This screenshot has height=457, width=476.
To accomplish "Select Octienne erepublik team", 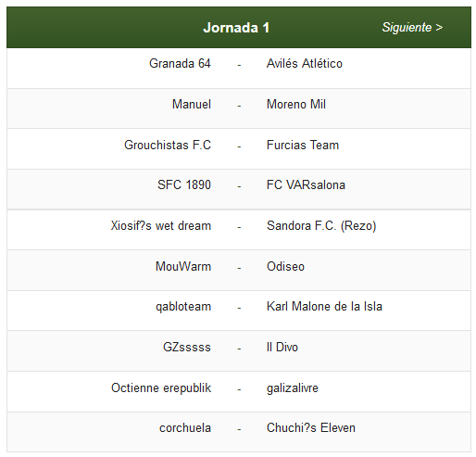I will click(x=161, y=387).
